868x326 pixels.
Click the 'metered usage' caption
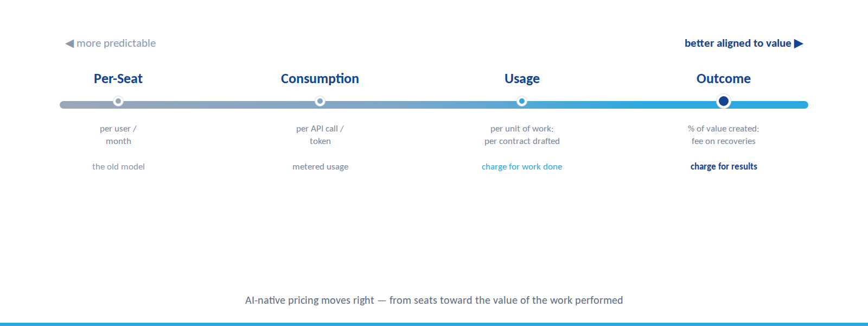[x=320, y=167]
